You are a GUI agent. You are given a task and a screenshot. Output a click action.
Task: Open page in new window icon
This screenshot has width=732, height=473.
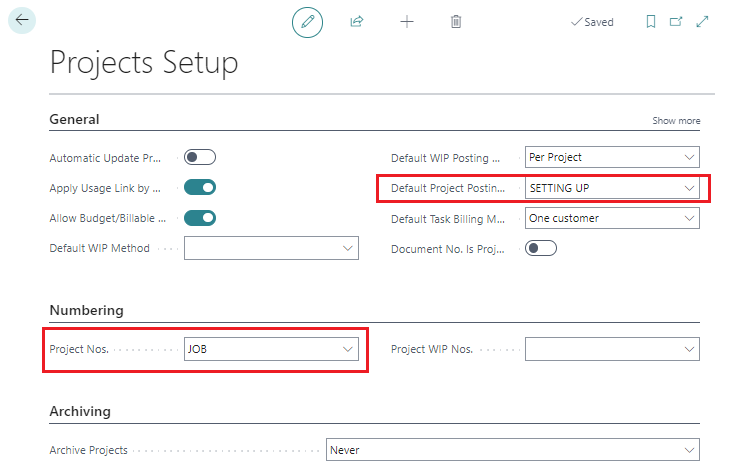[676, 21]
